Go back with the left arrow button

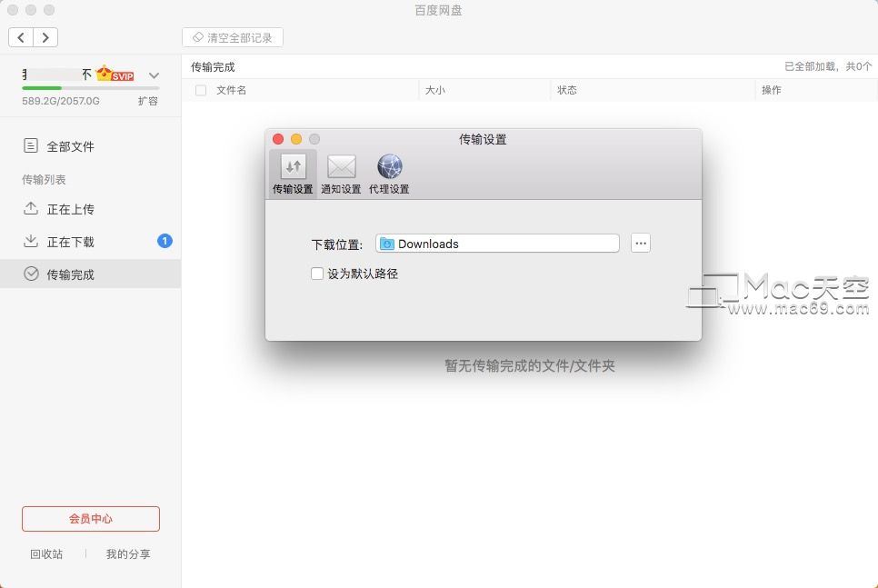pos(21,37)
